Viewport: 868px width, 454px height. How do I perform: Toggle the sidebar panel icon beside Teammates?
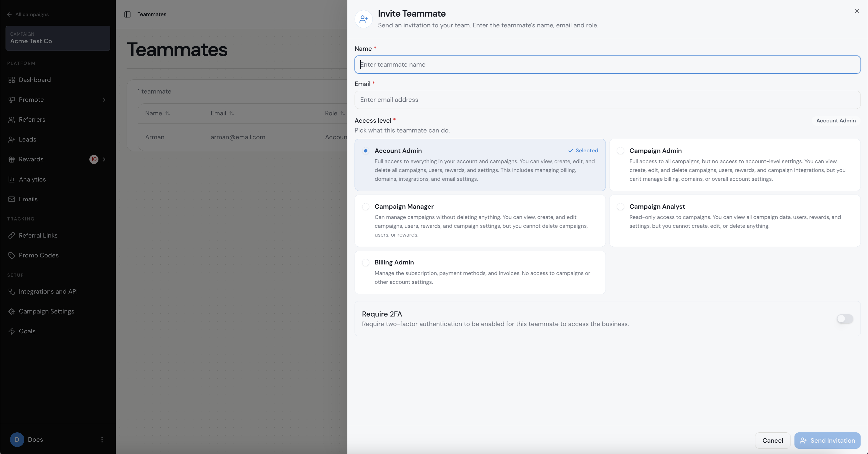point(127,14)
